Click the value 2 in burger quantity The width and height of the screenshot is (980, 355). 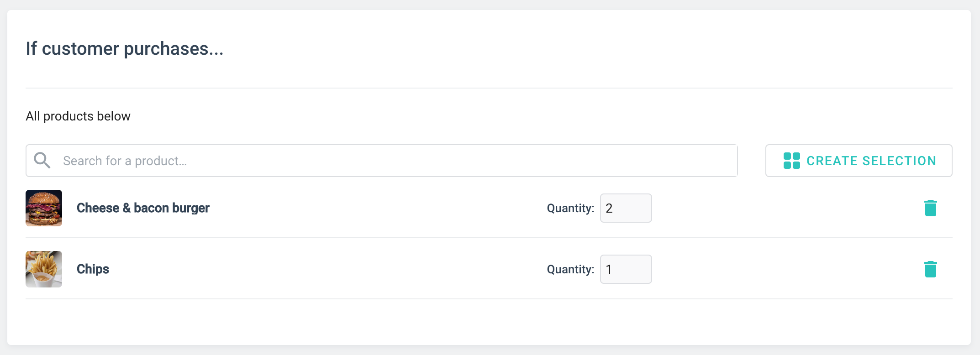[609, 209]
